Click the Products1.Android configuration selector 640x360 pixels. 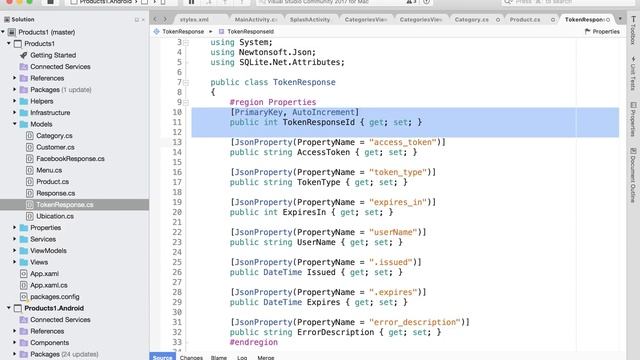(104, 2)
